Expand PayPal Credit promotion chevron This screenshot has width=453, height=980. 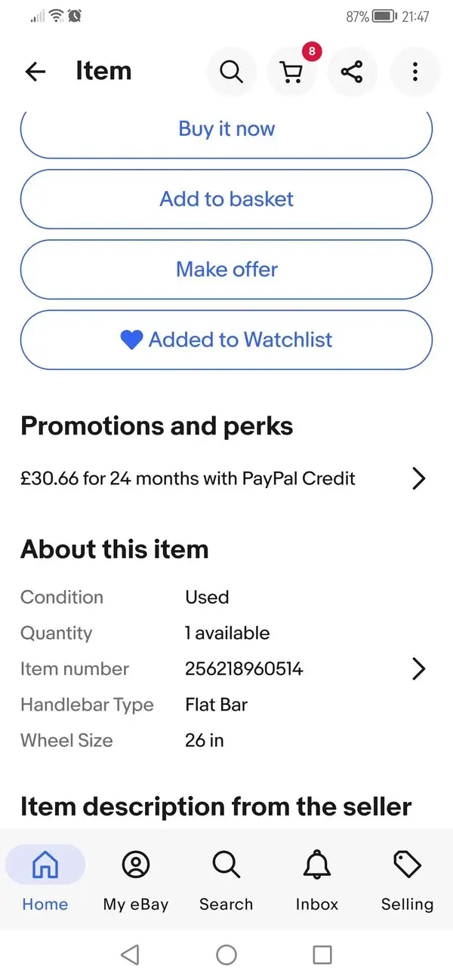pos(419,478)
